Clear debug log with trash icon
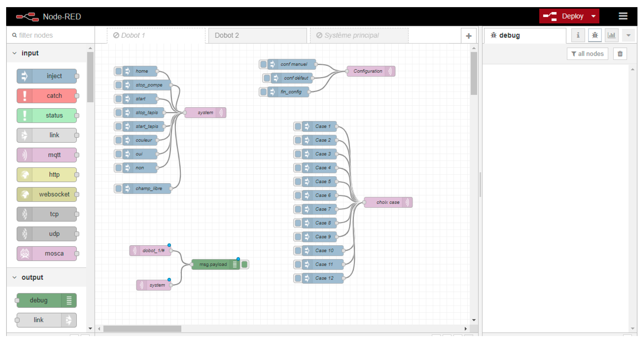This screenshot has height=342, width=644. (620, 54)
